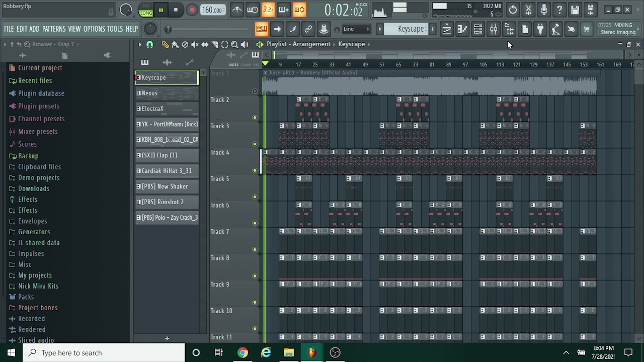
Task: Click the undo history icon
Action: [513, 10]
